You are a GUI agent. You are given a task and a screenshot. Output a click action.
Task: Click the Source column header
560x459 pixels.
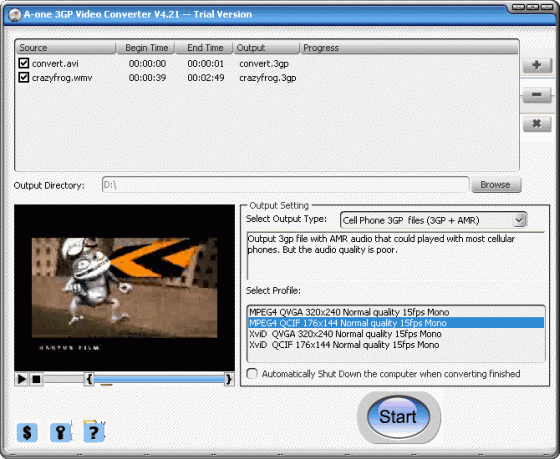pos(65,48)
